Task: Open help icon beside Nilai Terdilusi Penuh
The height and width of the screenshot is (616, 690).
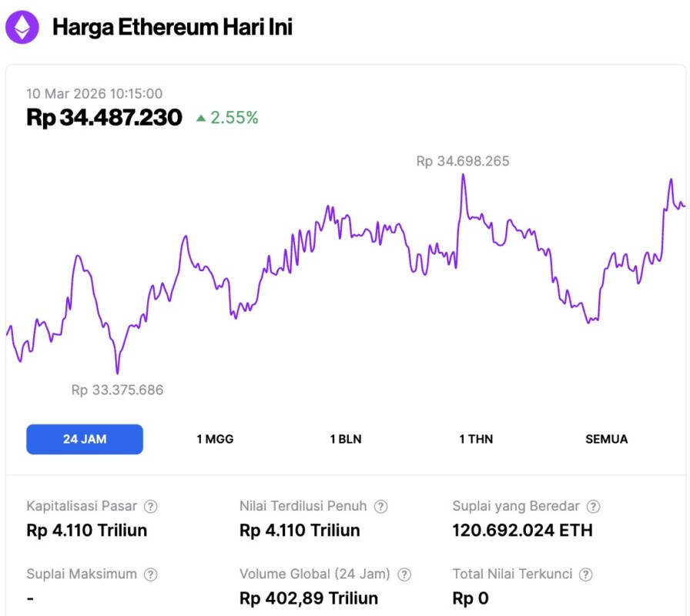Action: click(381, 507)
